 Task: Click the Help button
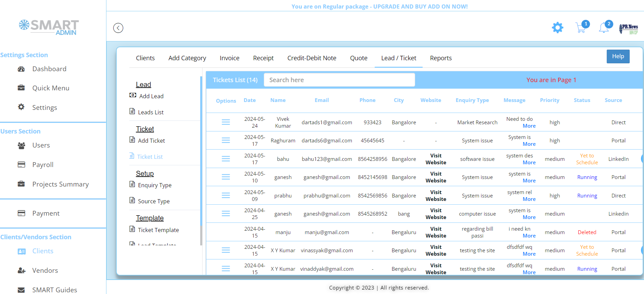pyautogui.click(x=618, y=56)
